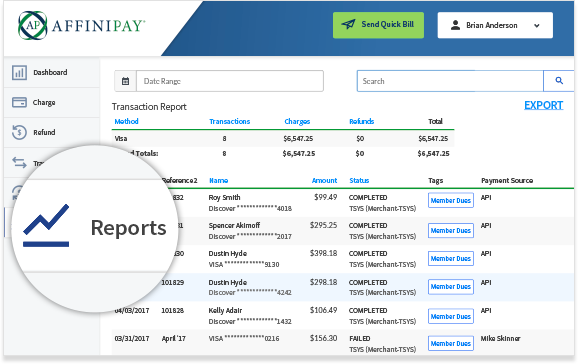Open the Dashboard menu item

coord(52,72)
